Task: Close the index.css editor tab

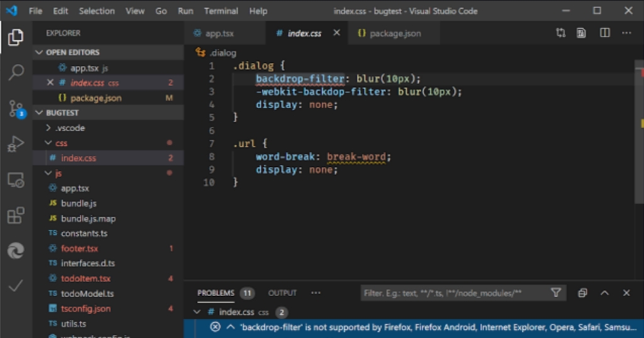Action: click(x=336, y=33)
